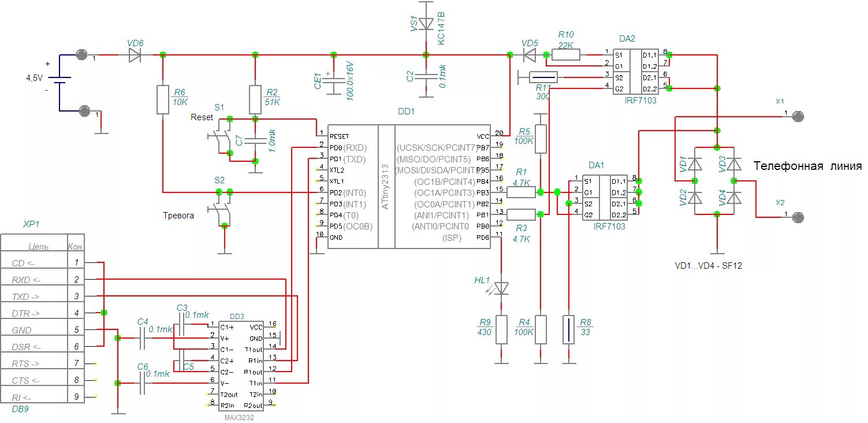The image size is (868, 423).
Task: Select the R6 10K resistor symbol
Action: point(163,99)
